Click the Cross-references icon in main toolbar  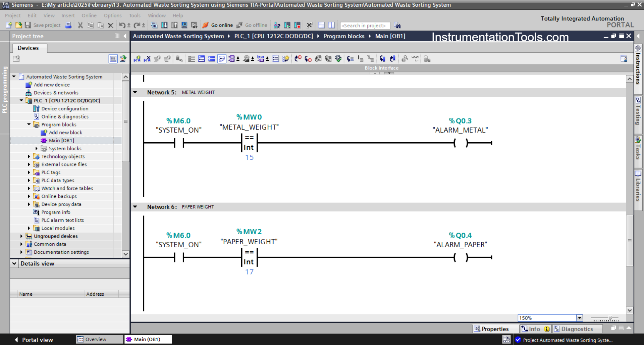pyautogui.click(x=309, y=25)
